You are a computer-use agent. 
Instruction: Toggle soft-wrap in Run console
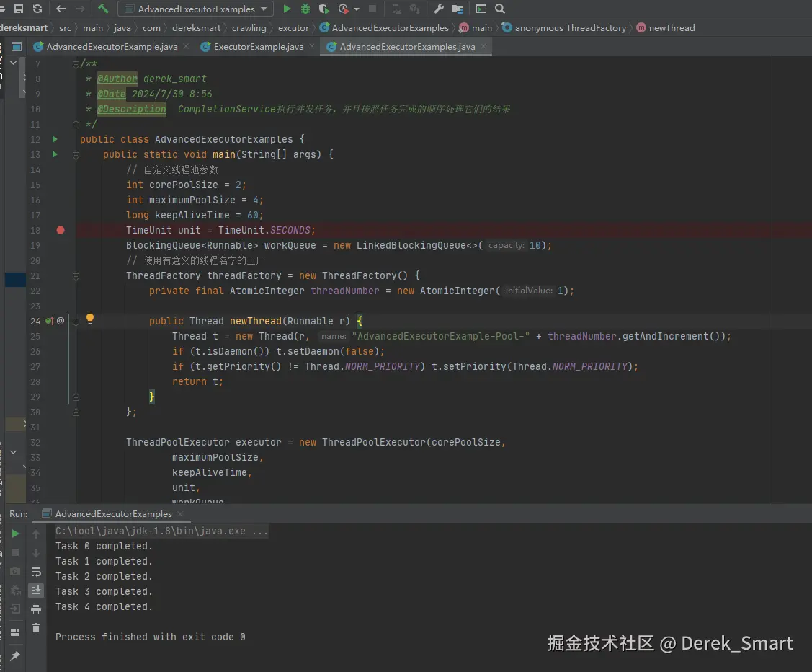click(x=36, y=572)
